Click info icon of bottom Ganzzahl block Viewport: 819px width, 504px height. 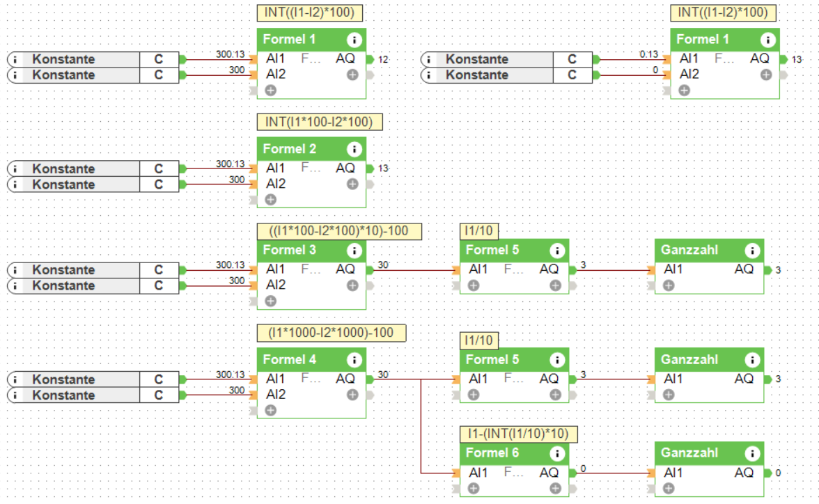click(752, 453)
